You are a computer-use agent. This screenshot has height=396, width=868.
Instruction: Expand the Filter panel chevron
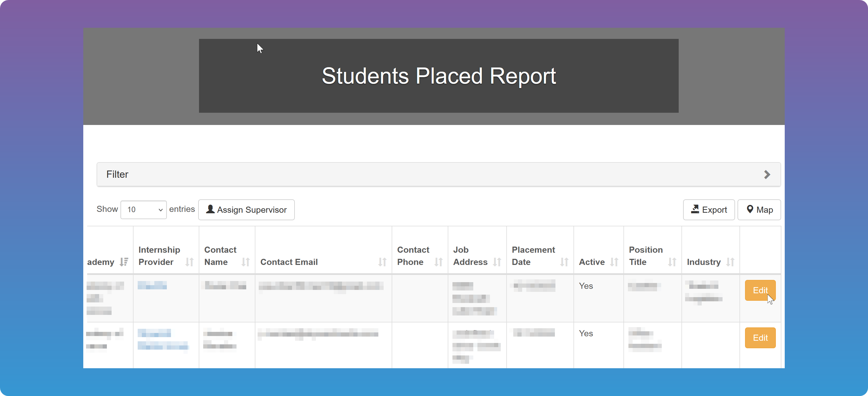767,175
